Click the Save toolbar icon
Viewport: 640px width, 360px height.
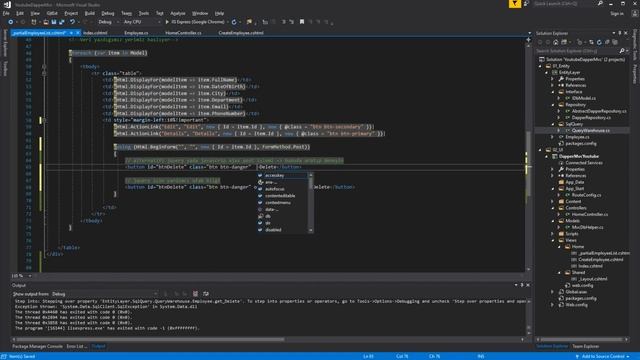click(53, 22)
